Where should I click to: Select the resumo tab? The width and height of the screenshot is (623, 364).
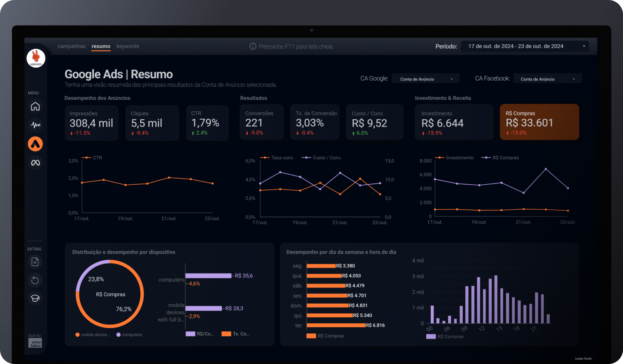pos(101,46)
